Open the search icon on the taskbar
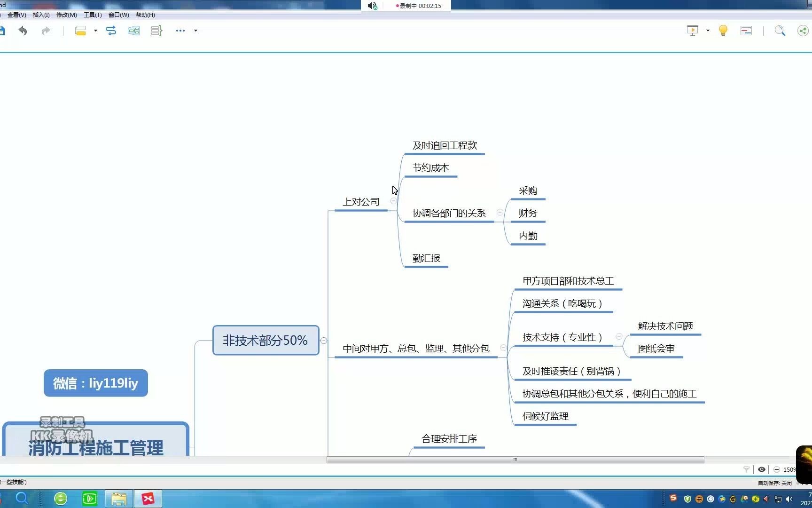The width and height of the screenshot is (812, 508). pyautogui.click(x=22, y=498)
